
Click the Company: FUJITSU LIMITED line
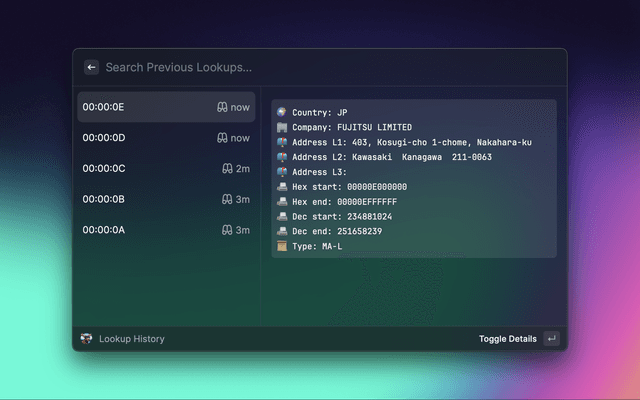coord(350,128)
